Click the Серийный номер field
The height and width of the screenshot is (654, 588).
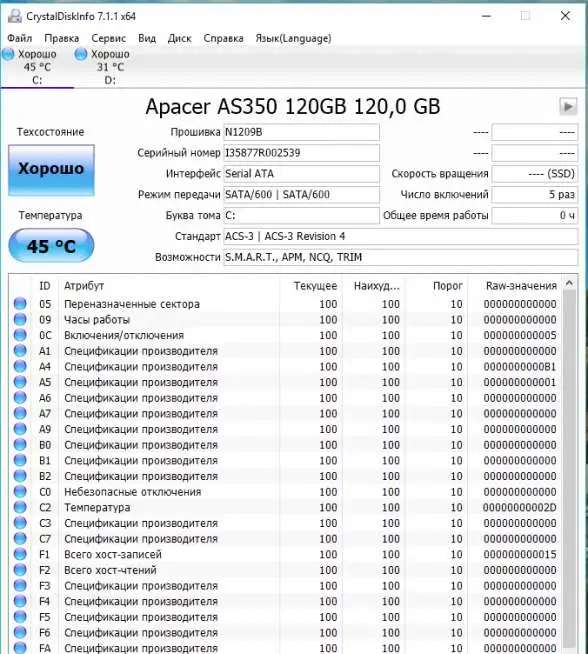[x=302, y=153]
